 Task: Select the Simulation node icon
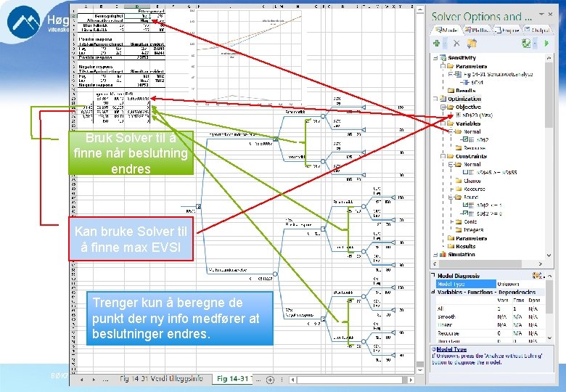point(443,255)
